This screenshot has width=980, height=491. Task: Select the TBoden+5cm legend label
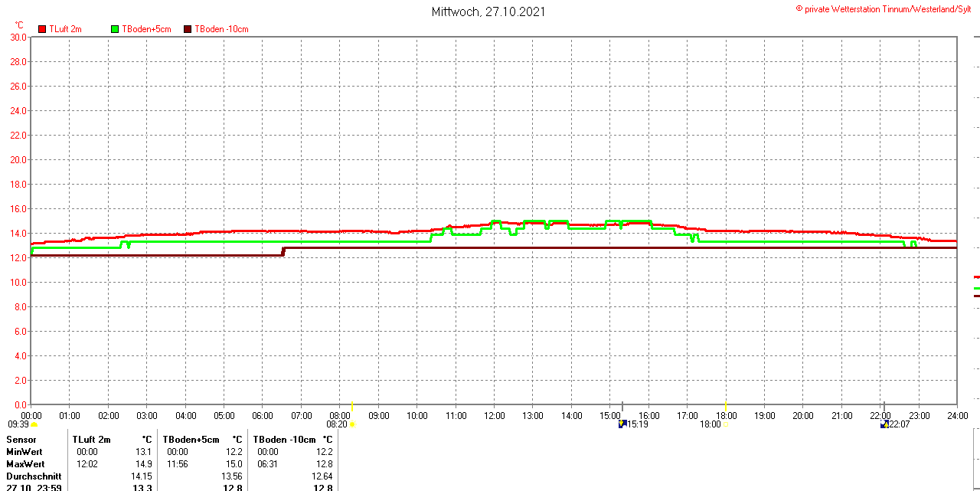(146, 29)
